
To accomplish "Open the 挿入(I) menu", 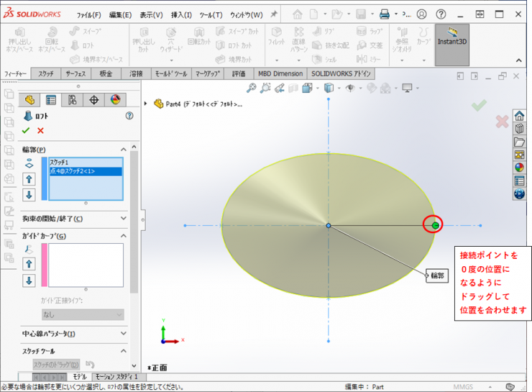I will (181, 14).
